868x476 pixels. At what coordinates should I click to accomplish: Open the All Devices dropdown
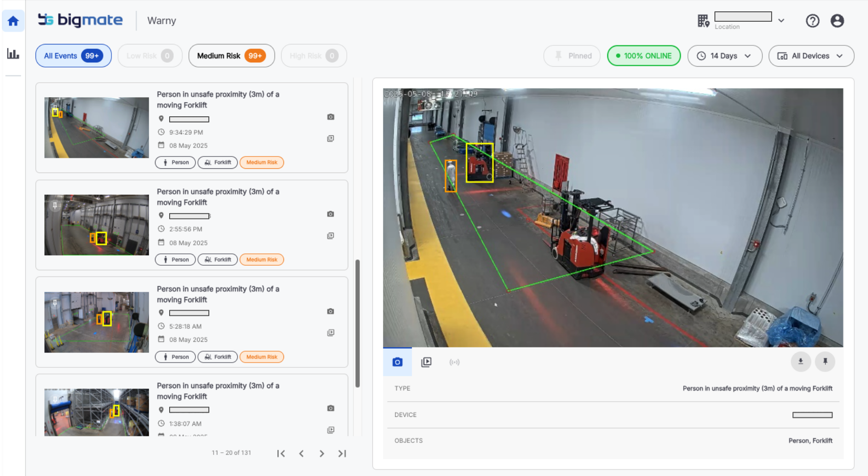coord(811,56)
